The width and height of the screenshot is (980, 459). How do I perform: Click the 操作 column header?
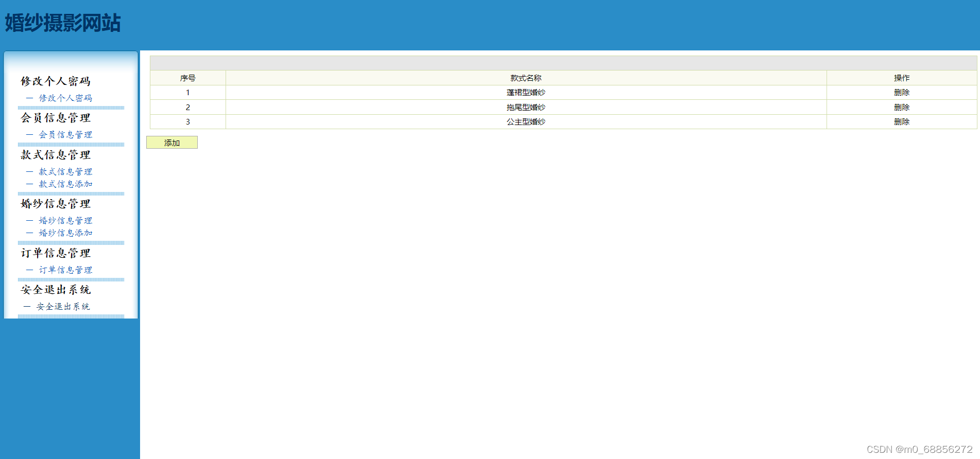(902, 78)
